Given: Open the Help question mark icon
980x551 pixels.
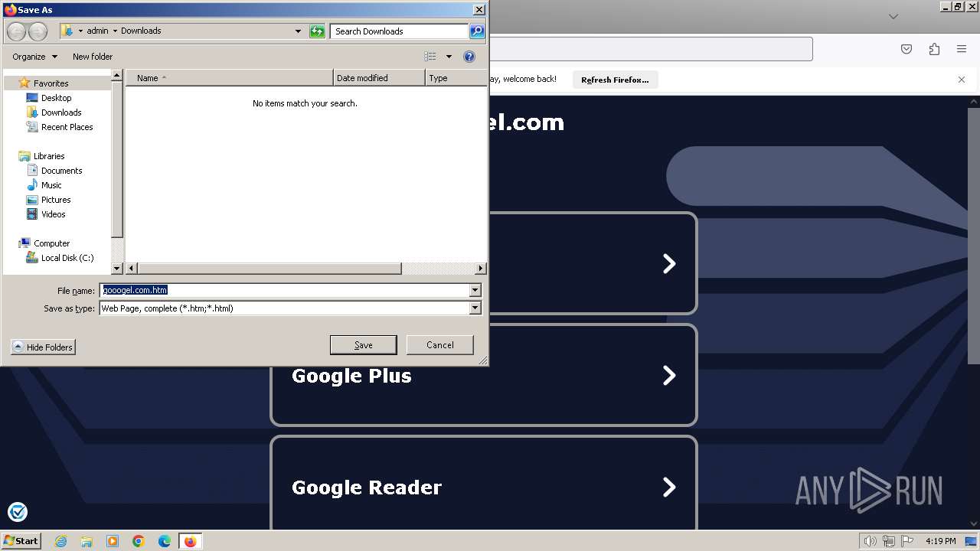Looking at the screenshot, I should pyautogui.click(x=469, y=57).
